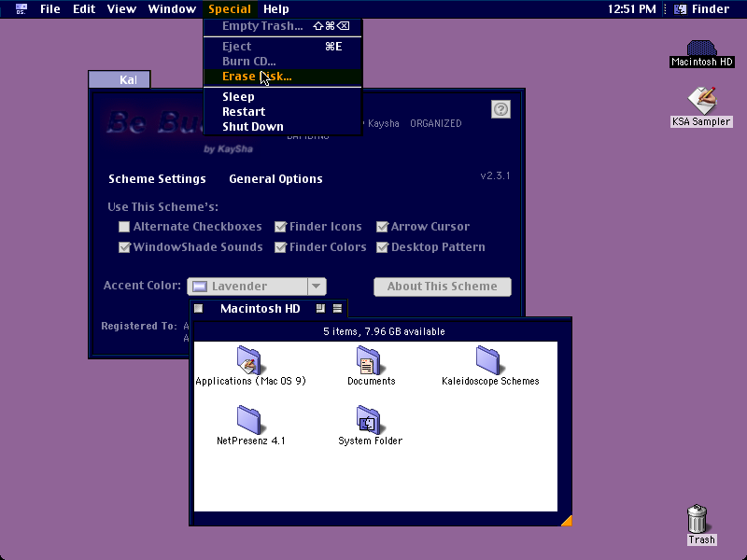Toggle the Finder Colors checkbox
Viewport: 747px width, 560px height.
click(281, 247)
